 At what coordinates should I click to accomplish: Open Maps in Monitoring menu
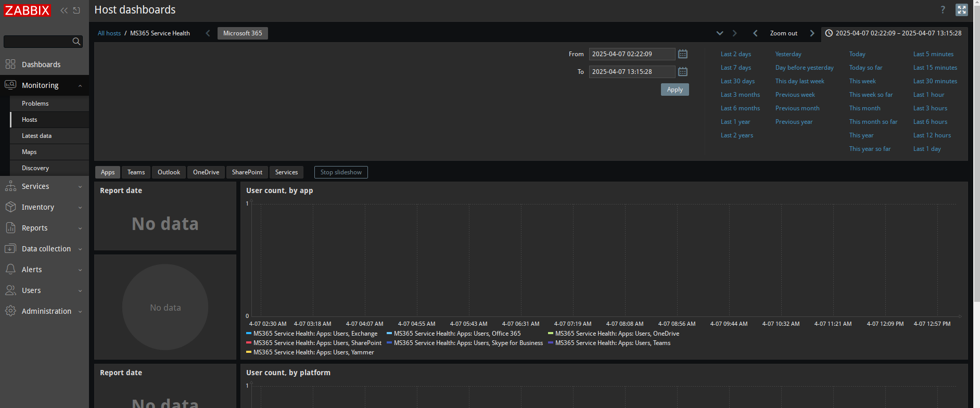49,152
